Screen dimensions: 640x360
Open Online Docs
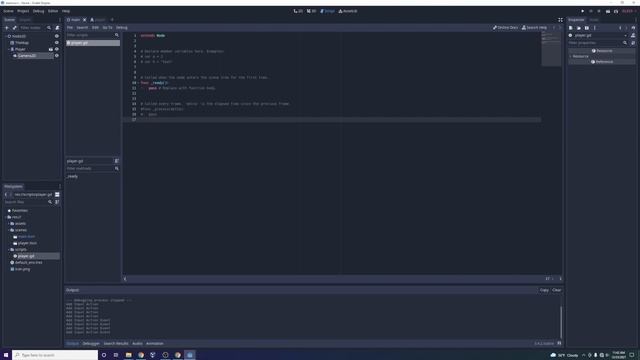[505, 27]
